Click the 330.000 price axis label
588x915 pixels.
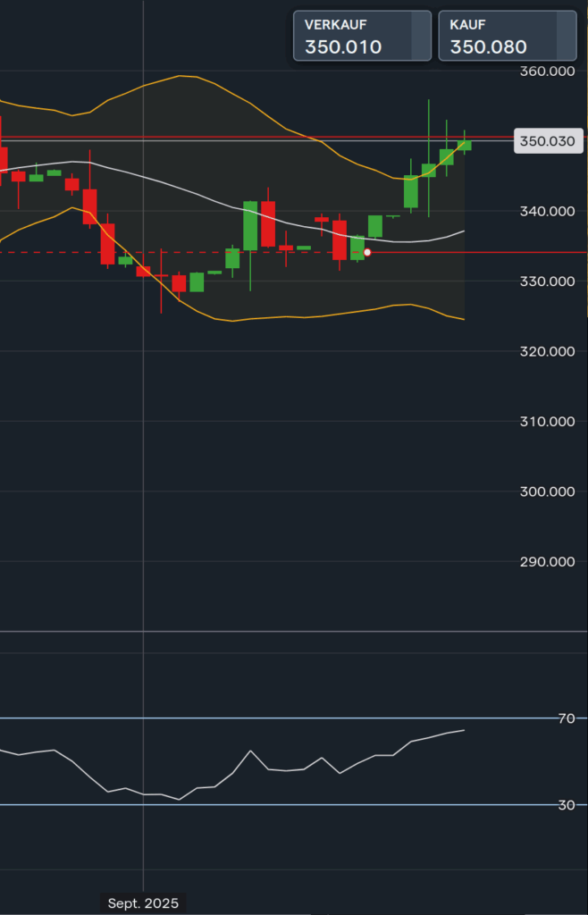coord(546,281)
